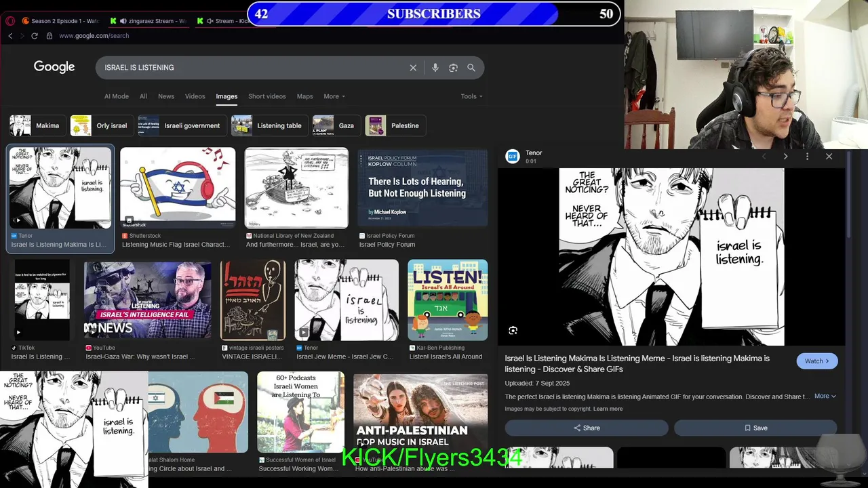Image resolution: width=868 pixels, height=488 pixels.
Task: Open the Learn more copyright link
Action: pos(608,409)
